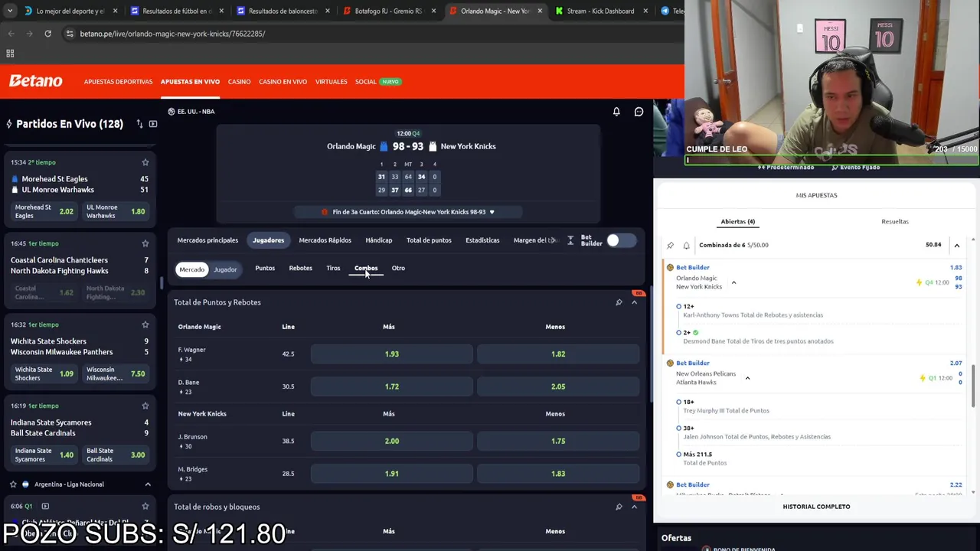Bet D. Bane Menos at 2.05
980x551 pixels.
tap(558, 386)
